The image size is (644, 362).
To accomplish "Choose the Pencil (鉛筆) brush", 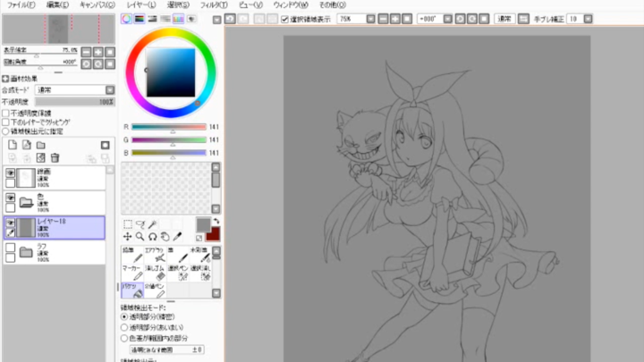I will click(x=132, y=255).
